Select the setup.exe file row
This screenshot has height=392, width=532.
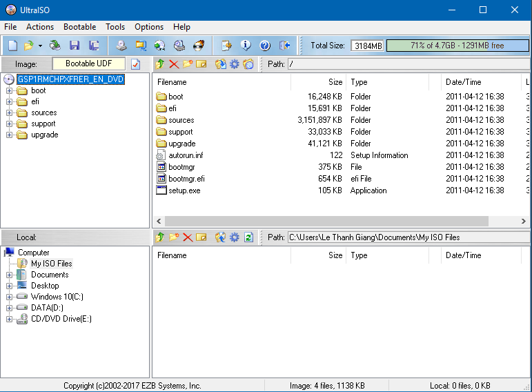[339, 190]
